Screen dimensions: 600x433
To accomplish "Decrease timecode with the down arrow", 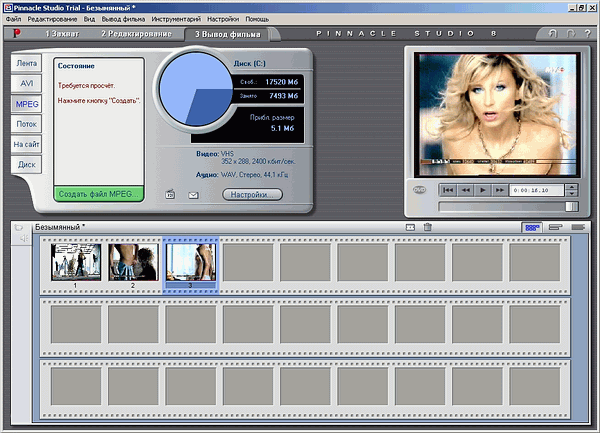I will [x=571, y=193].
